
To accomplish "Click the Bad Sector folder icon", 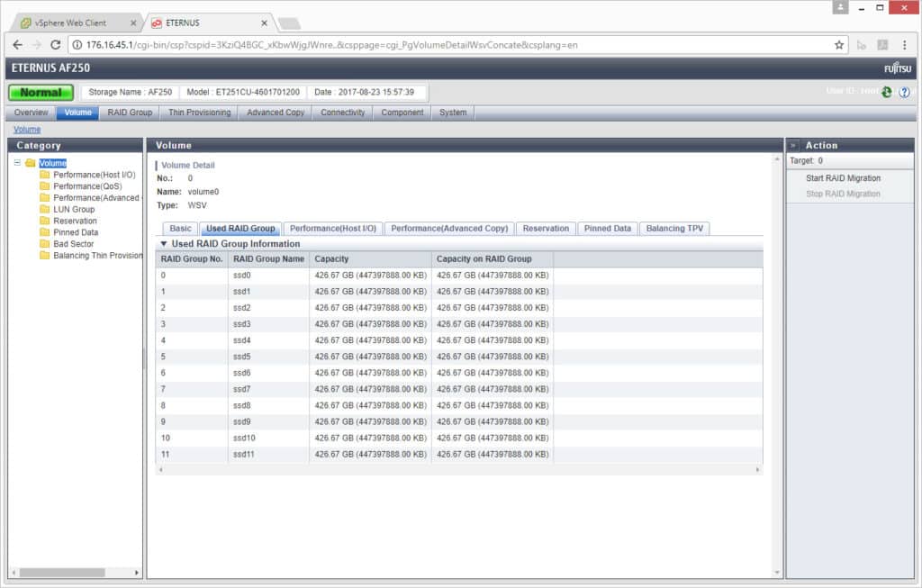I will click(x=45, y=243).
